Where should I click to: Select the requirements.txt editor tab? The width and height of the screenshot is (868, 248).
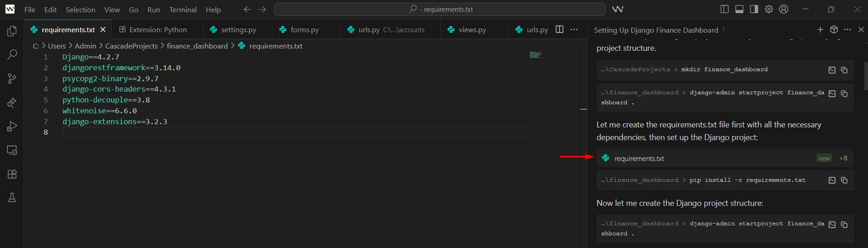(68, 29)
